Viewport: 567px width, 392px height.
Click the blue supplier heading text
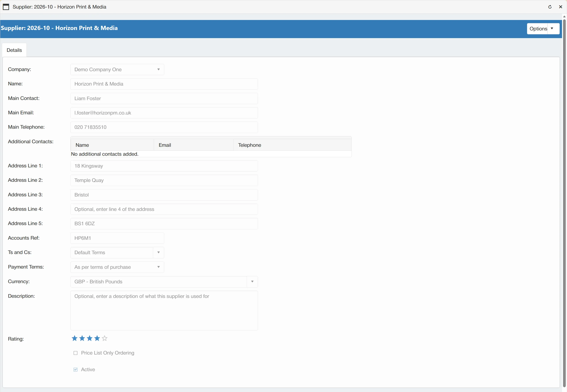coord(59,28)
